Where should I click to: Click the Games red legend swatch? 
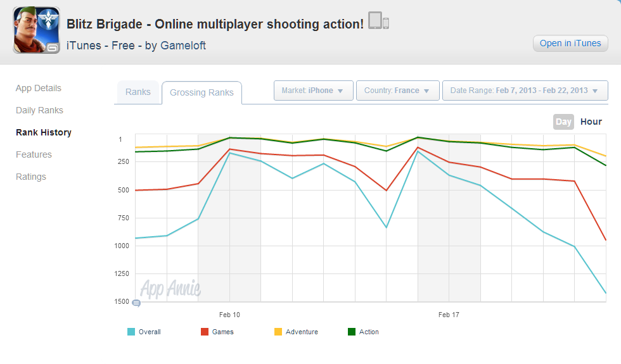pyautogui.click(x=205, y=332)
